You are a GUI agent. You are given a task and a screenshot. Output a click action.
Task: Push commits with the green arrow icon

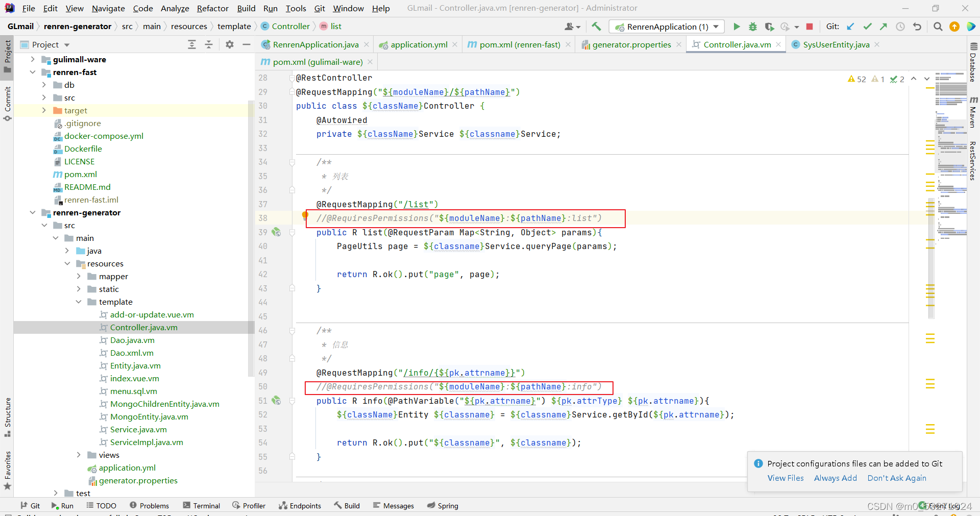click(x=884, y=27)
